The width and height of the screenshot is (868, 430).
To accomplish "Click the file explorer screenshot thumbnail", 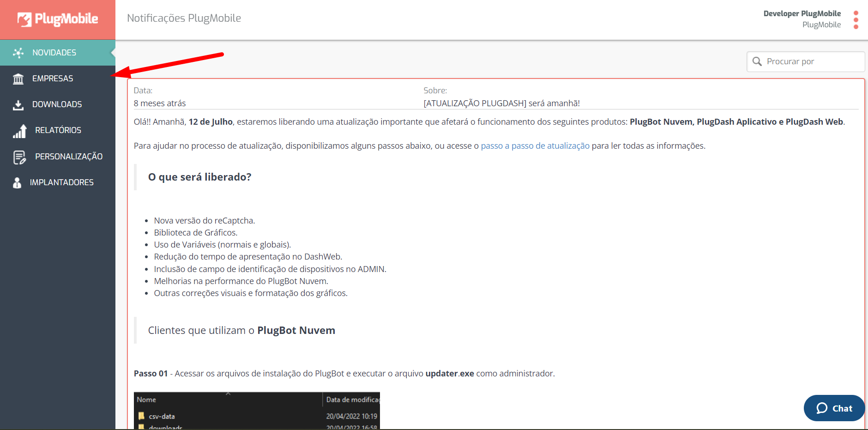I will pos(257,411).
